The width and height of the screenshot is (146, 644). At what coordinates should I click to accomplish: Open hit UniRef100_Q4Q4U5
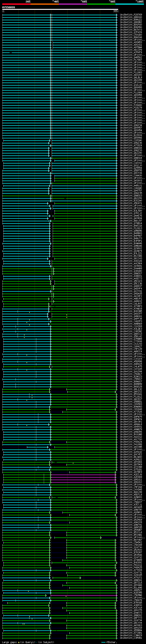131,294
